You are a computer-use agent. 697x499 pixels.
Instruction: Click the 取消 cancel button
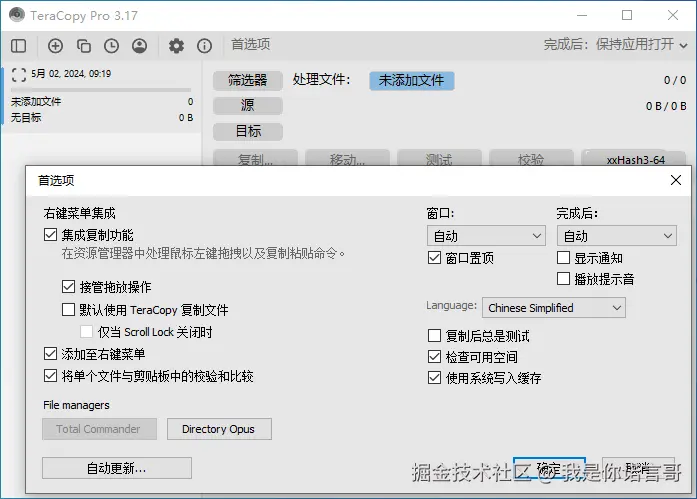638,468
